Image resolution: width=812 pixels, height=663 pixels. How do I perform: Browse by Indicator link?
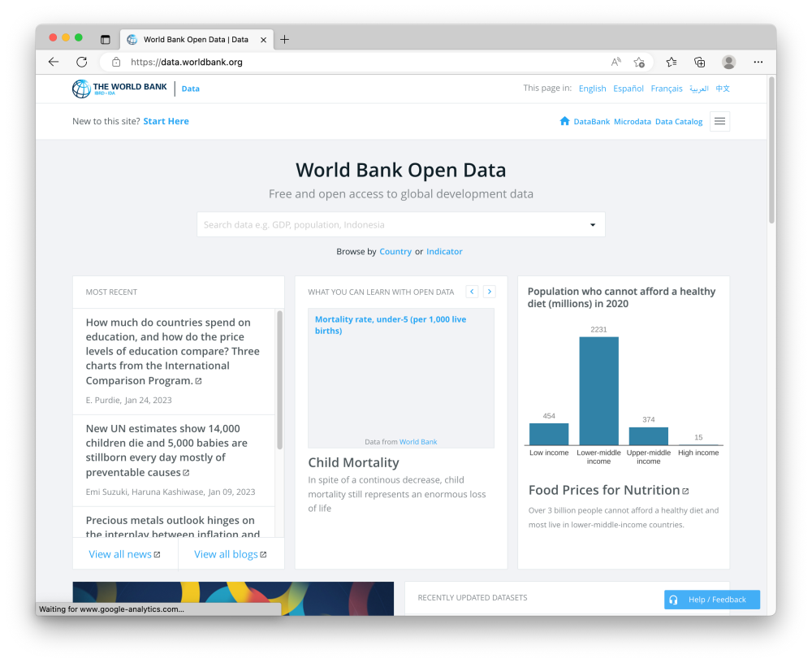pos(444,251)
